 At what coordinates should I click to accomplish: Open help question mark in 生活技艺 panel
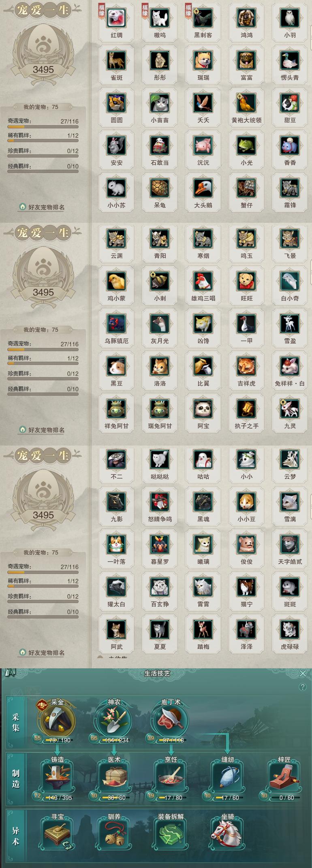pyautogui.click(x=302, y=687)
